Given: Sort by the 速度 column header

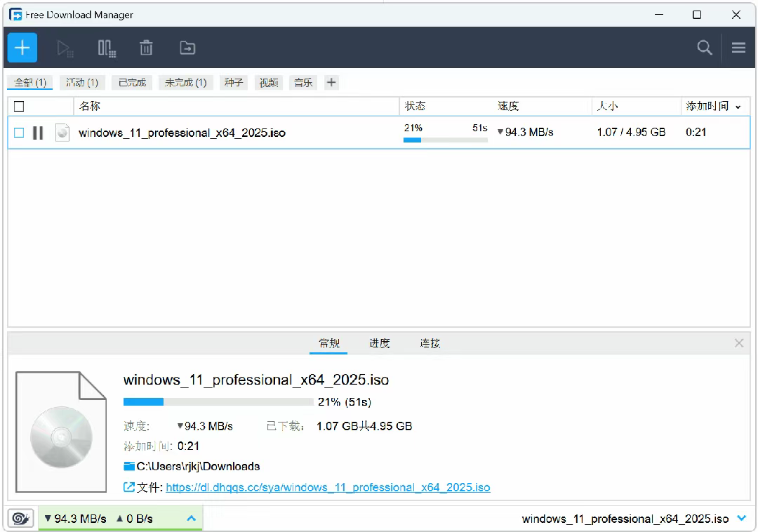Looking at the screenshot, I should click(x=508, y=106).
